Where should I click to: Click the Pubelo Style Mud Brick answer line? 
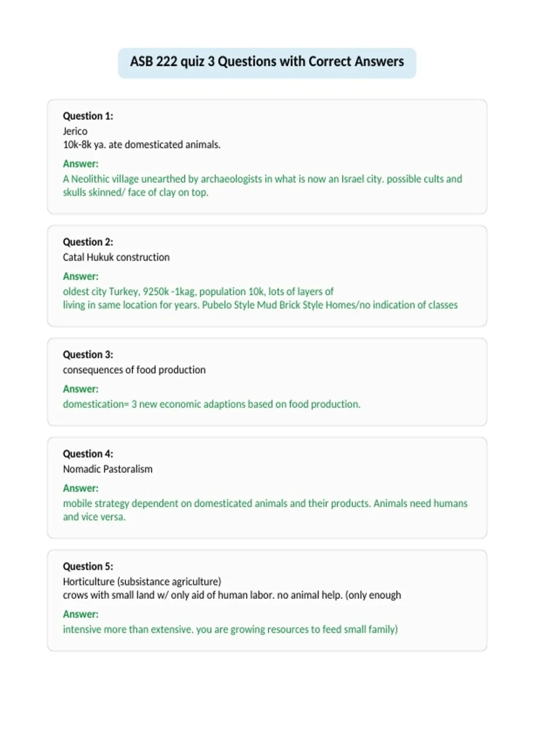[260, 305]
